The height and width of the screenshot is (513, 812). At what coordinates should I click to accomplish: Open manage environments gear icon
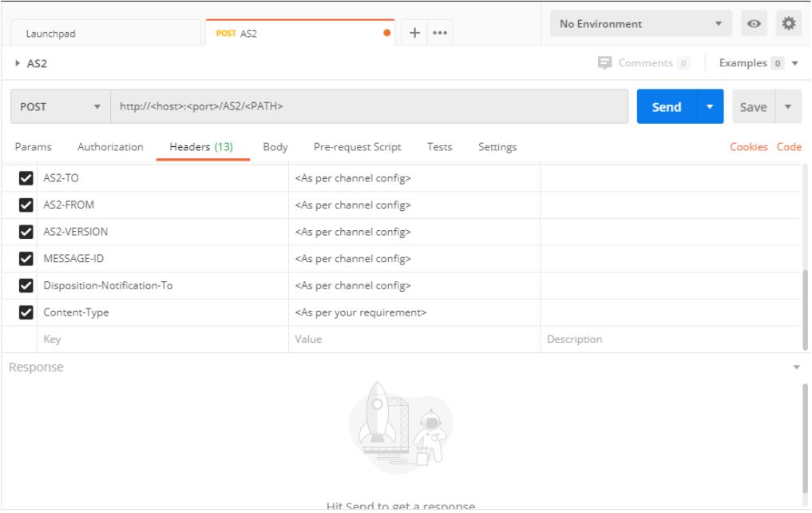789,24
